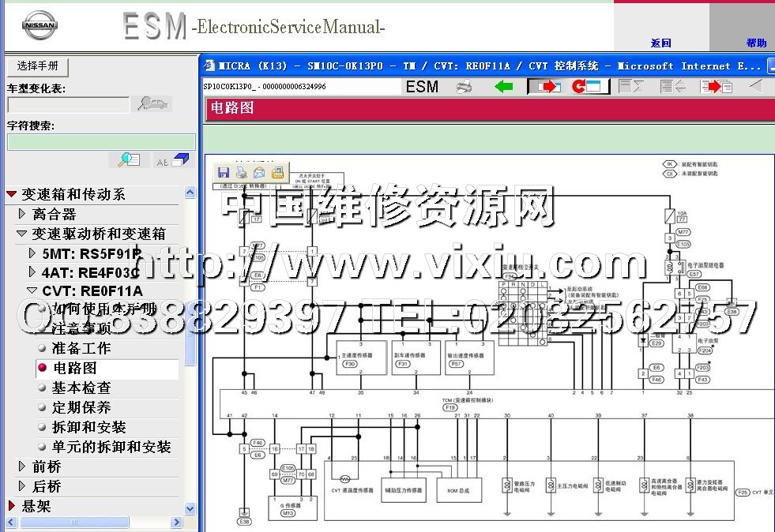
Task: Click the horizontal scroll right arrow
Action: (x=176, y=522)
